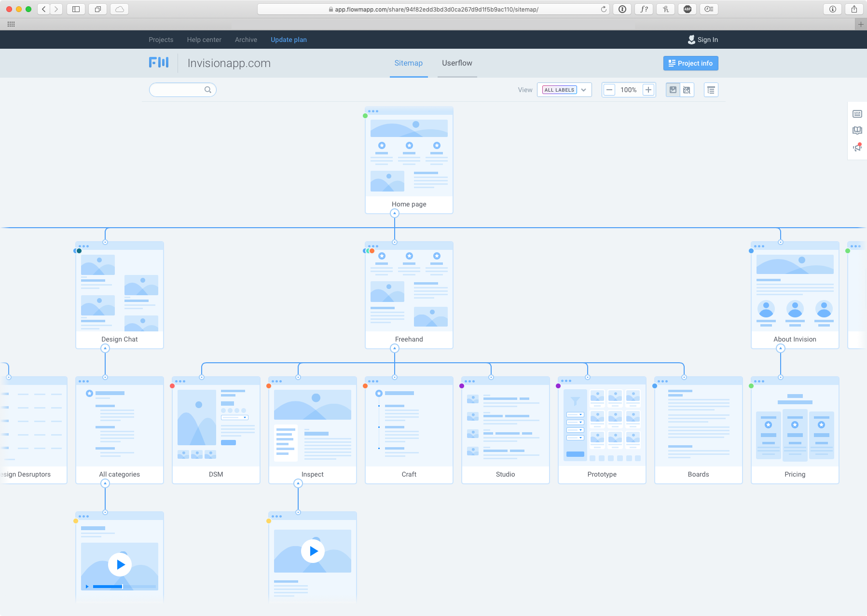Viewport: 867px width, 616px height.
Task: Open the Safari share menu
Action: pyautogui.click(x=854, y=9)
